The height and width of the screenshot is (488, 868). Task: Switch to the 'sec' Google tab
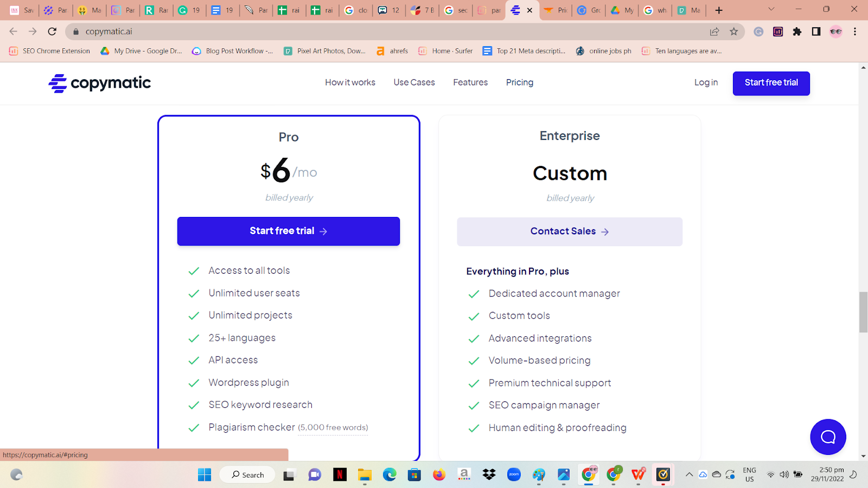click(456, 10)
